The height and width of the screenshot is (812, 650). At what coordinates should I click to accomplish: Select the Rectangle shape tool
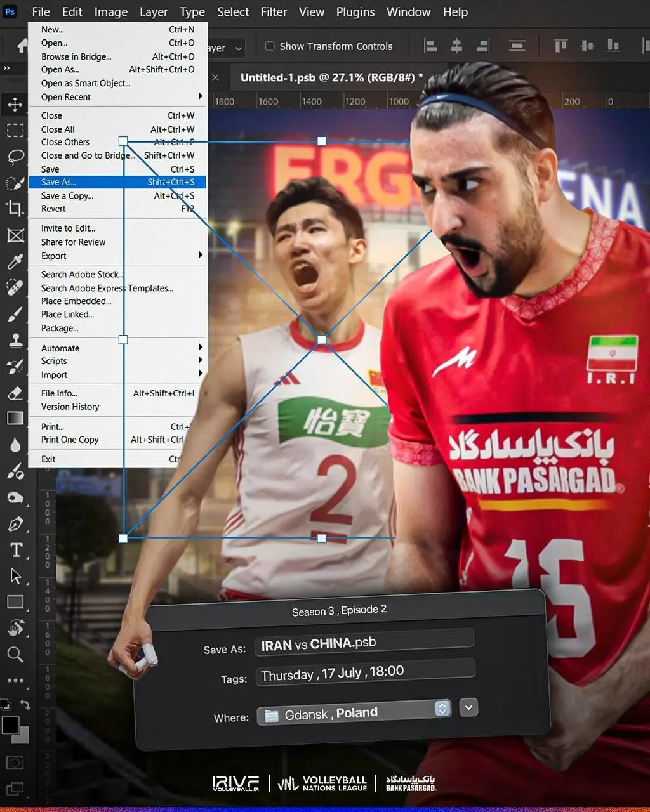pyautogui.click(x=15, y=602)
